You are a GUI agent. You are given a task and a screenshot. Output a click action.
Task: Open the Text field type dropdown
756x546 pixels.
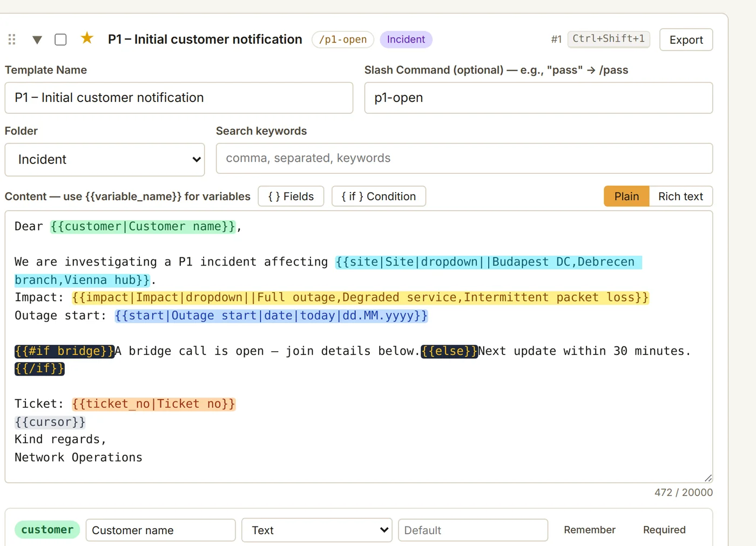316,530
